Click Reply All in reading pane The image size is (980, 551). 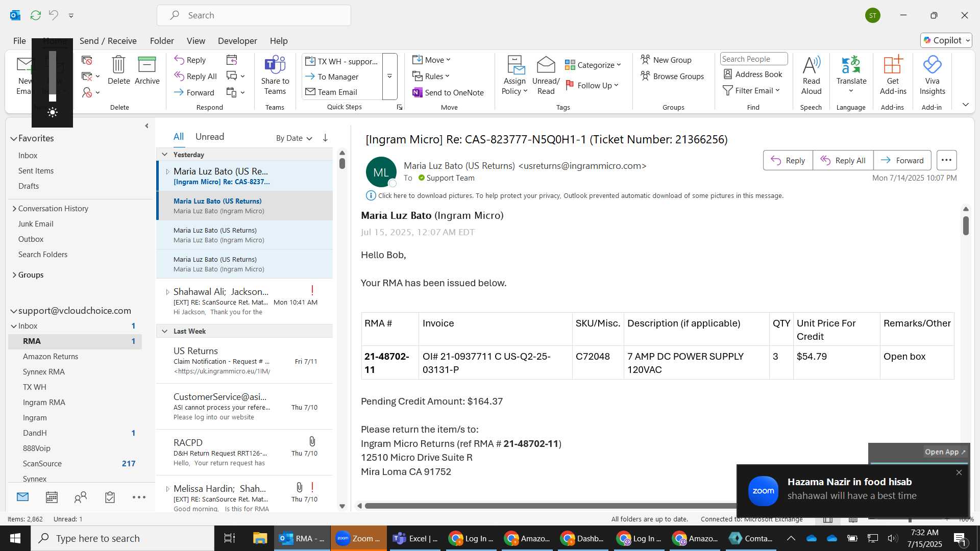[843, 160]
